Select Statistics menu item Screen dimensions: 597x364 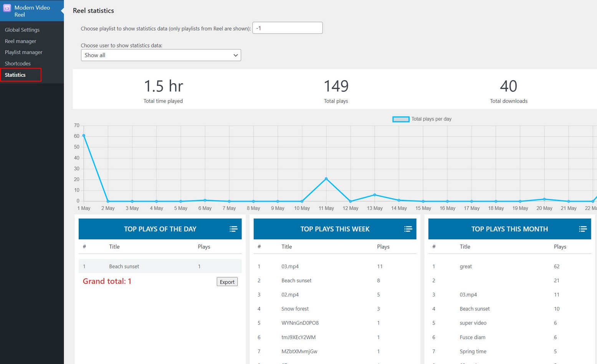click(15, 75)
